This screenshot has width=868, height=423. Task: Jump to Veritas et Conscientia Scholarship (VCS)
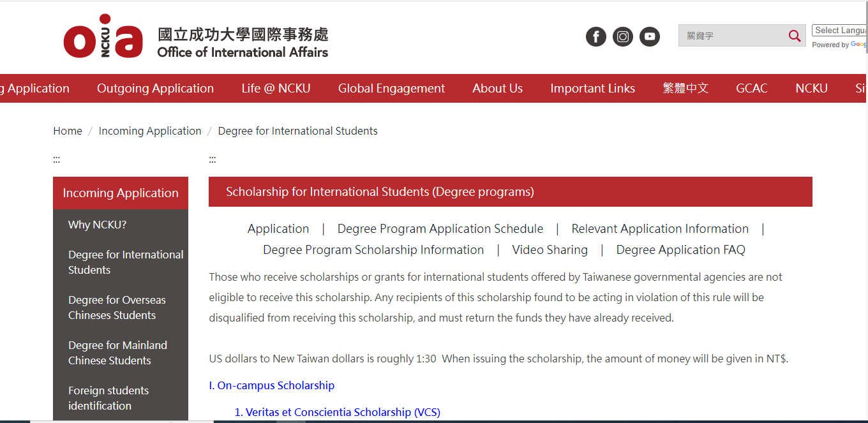click(337, 412)
